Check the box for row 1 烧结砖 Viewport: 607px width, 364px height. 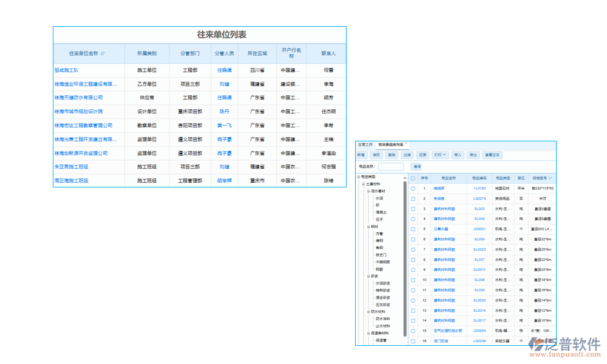click(x=413, y=189)
